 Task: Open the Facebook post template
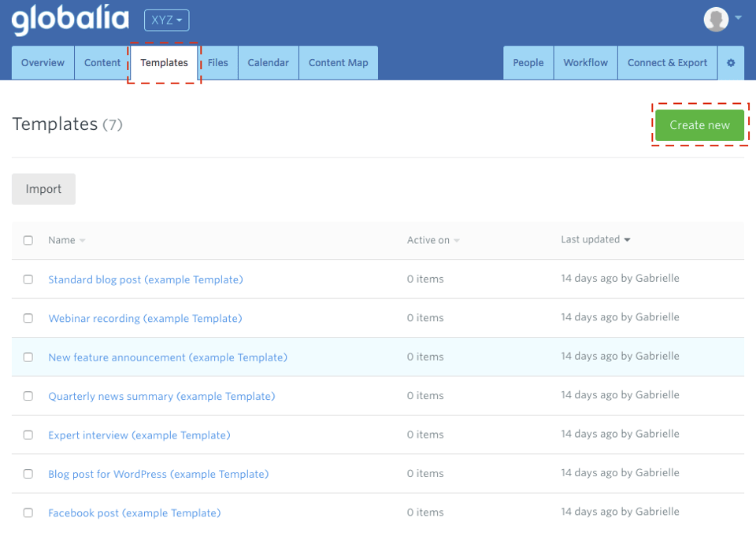134,512
